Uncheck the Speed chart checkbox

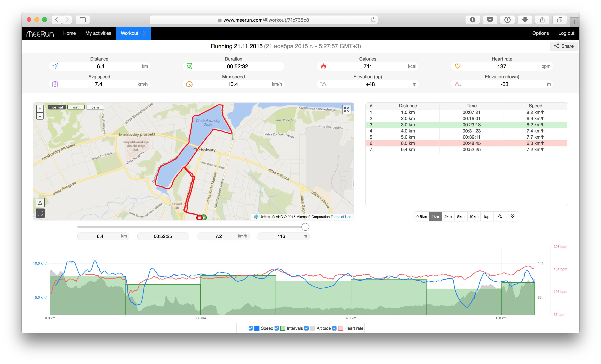pos(251,328)
